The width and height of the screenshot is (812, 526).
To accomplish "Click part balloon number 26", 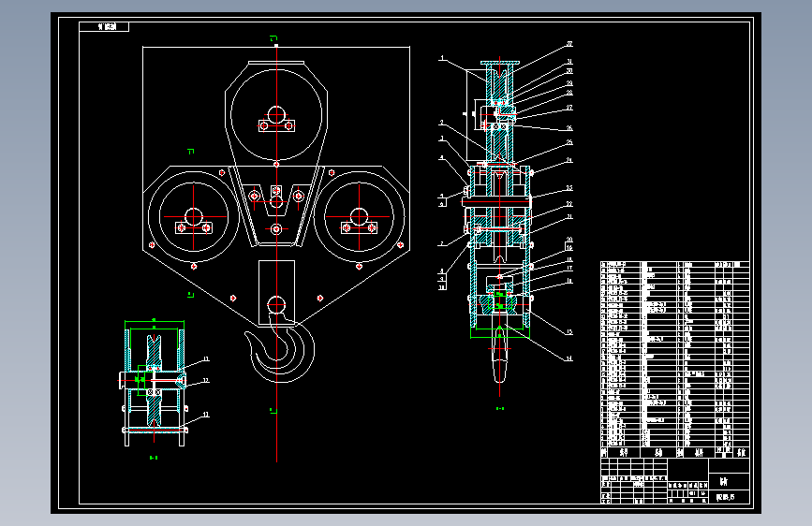I will pos(569,128).
